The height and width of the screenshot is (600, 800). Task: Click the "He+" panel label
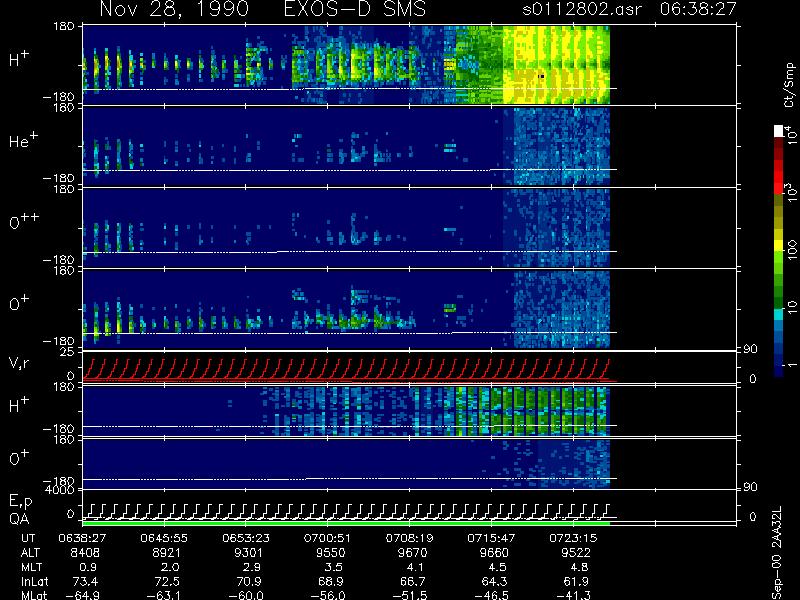[x=23, y=140]
